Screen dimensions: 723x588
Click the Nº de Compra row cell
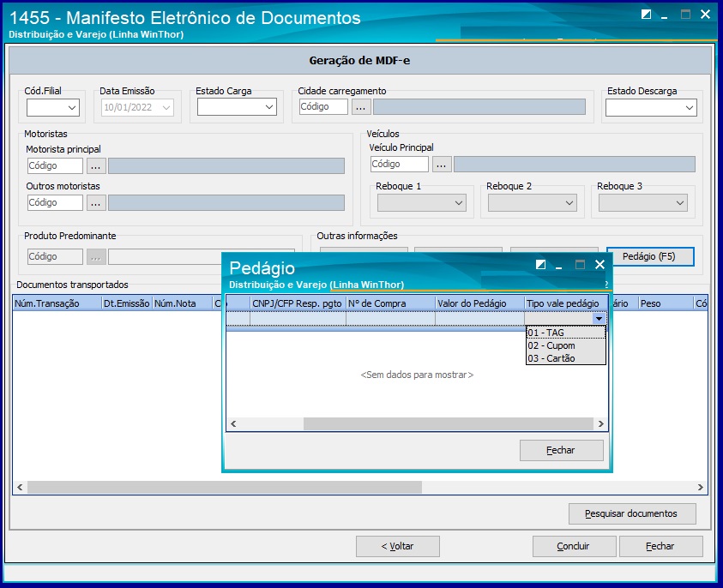[x=390, y=318]
